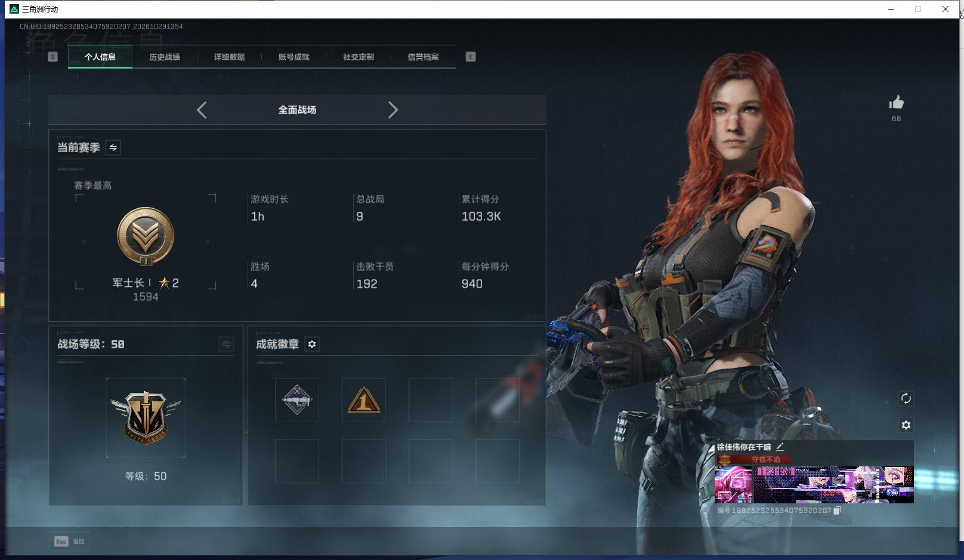Screen dimensions: 964x560
Task: Toggle the 当前赛季 season switch icon
Action: (x=113, y=147)
